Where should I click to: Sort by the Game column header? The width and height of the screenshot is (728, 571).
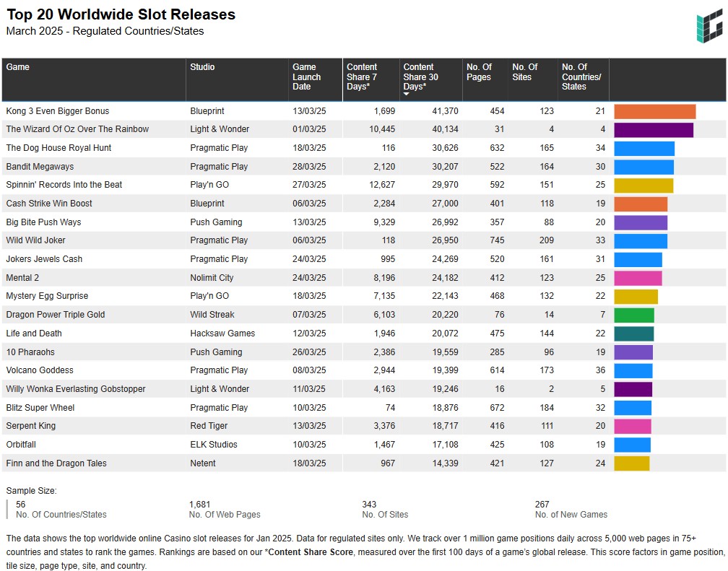[18, 67]
